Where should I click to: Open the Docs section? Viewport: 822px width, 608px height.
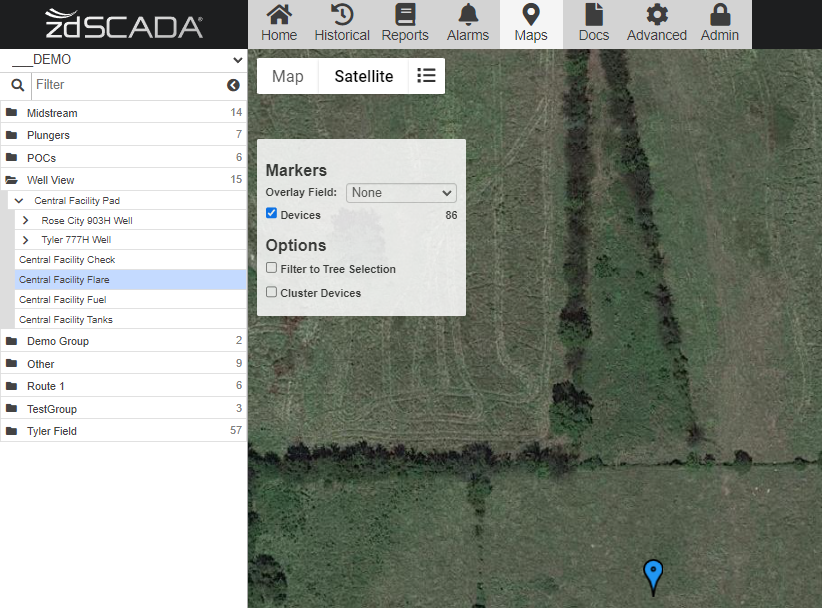pos(593,24)
